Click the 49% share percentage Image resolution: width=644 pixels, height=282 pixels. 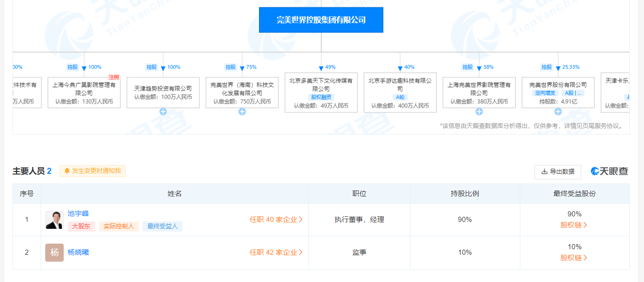click(x=331, y=67)
